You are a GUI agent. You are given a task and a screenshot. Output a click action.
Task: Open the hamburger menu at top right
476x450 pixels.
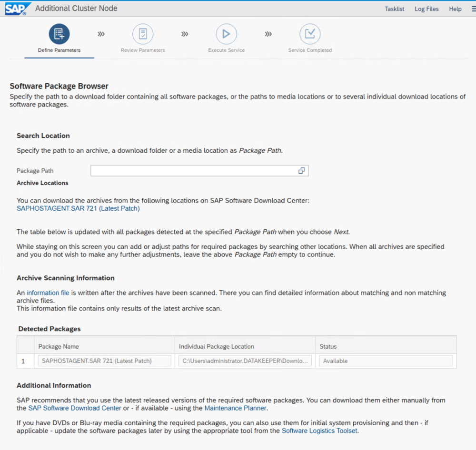[474, 9]
